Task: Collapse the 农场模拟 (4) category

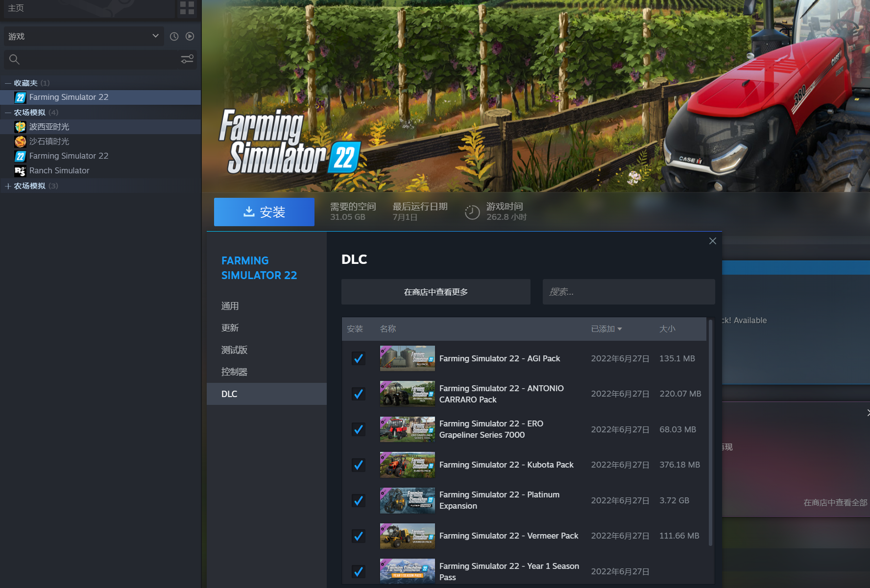Action: tap(8, 113)
